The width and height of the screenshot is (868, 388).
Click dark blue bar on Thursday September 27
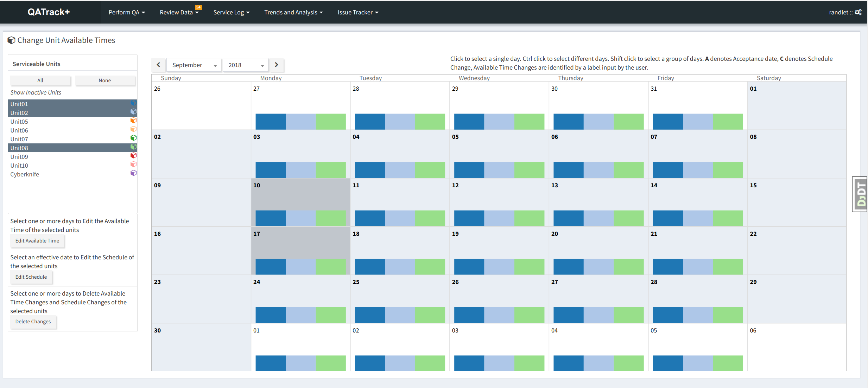tap(569, 315)
